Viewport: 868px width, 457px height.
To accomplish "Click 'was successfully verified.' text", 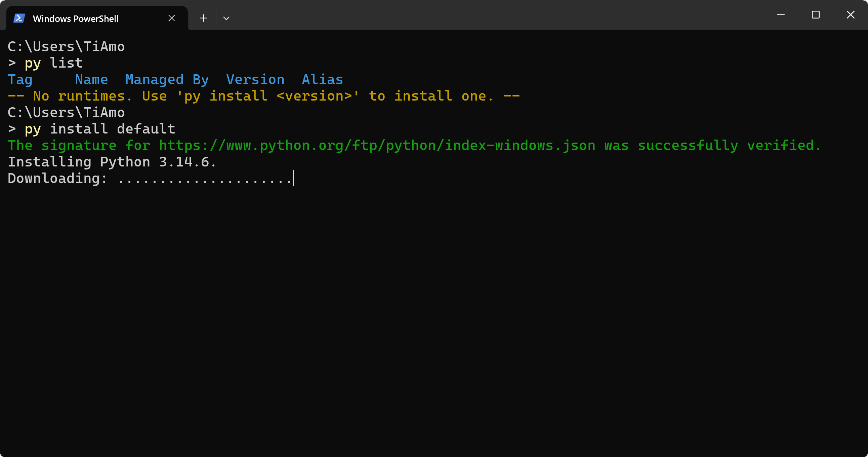I will (713, 146).
